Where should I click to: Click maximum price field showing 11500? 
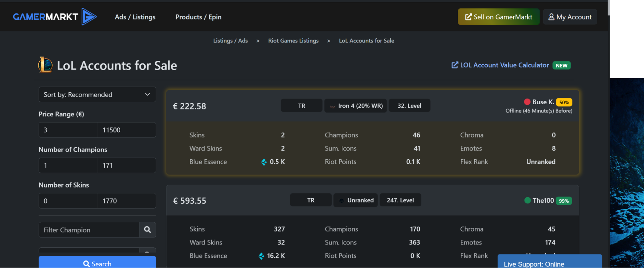point(127,130)
